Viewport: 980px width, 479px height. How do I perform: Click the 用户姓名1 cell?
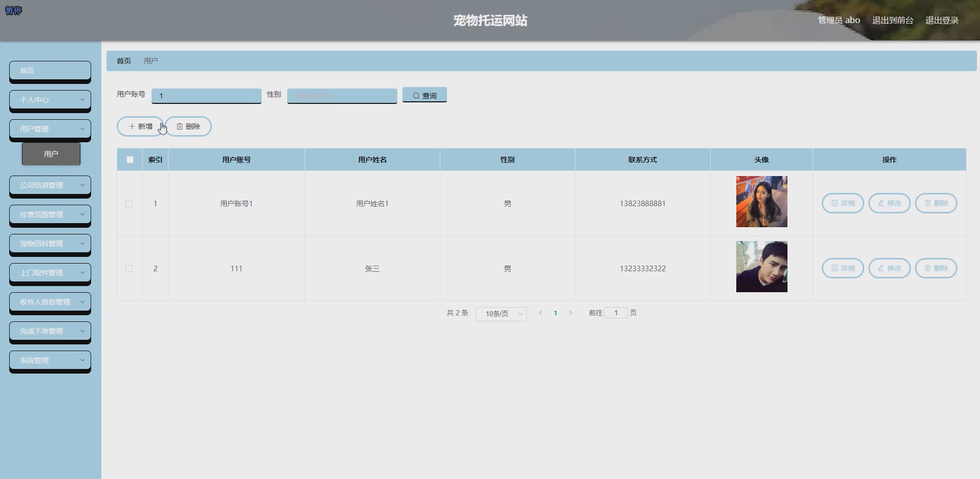click(372, 204)
